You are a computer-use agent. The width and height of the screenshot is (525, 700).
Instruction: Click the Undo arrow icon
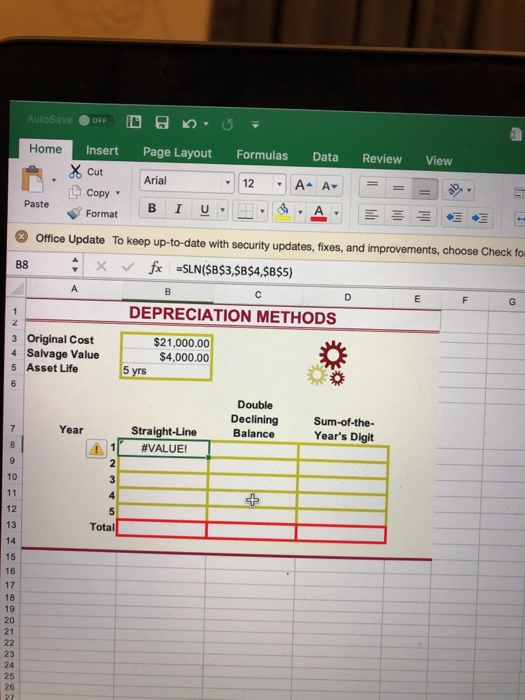click(189, 124)
